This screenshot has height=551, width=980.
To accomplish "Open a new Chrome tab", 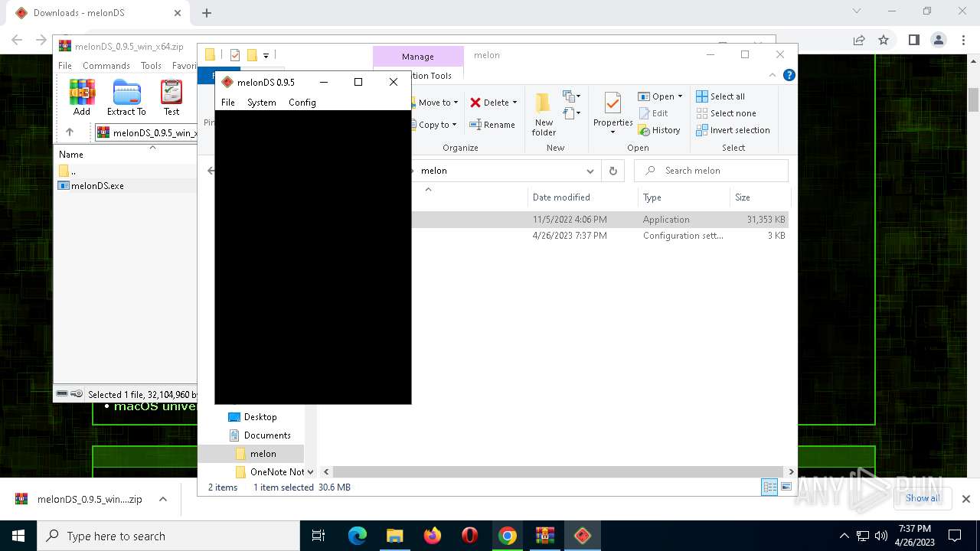I will pos(207,13).
